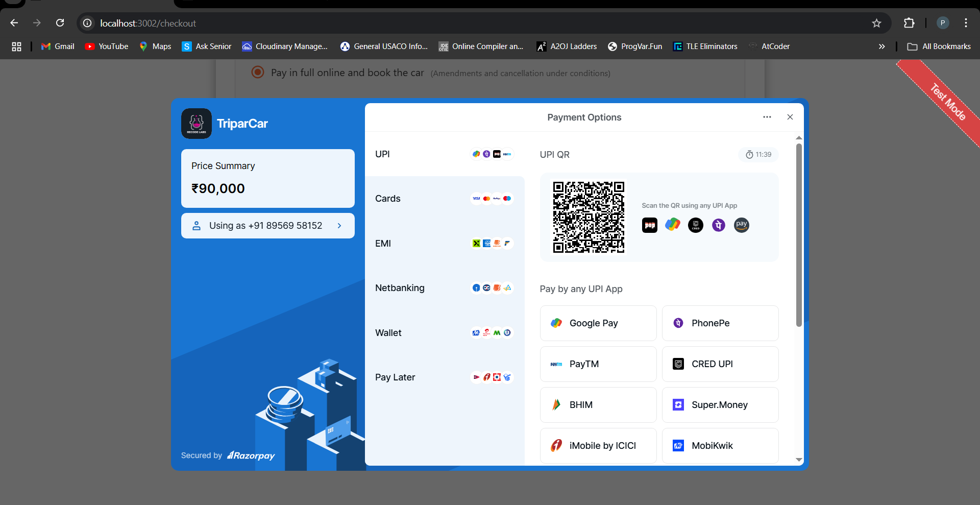The image size is (980, 505).
Task: Click the Visa icon beside the Cards option
Action: (476, 199)
